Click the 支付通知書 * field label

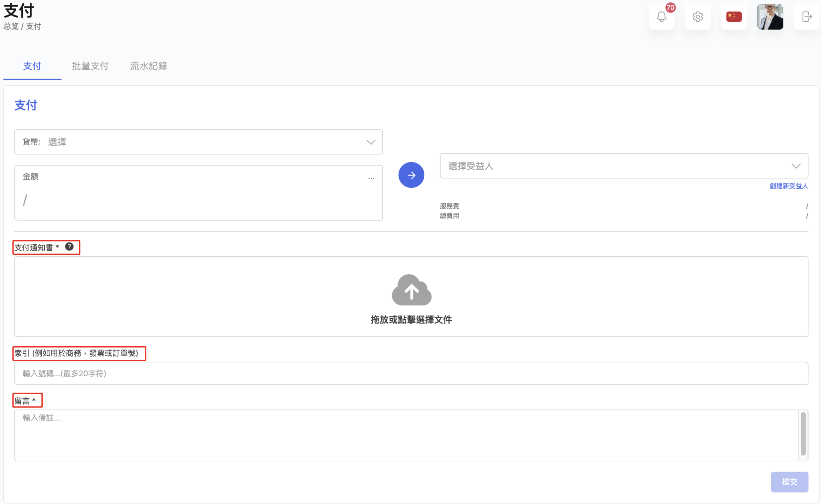(37, 248)
